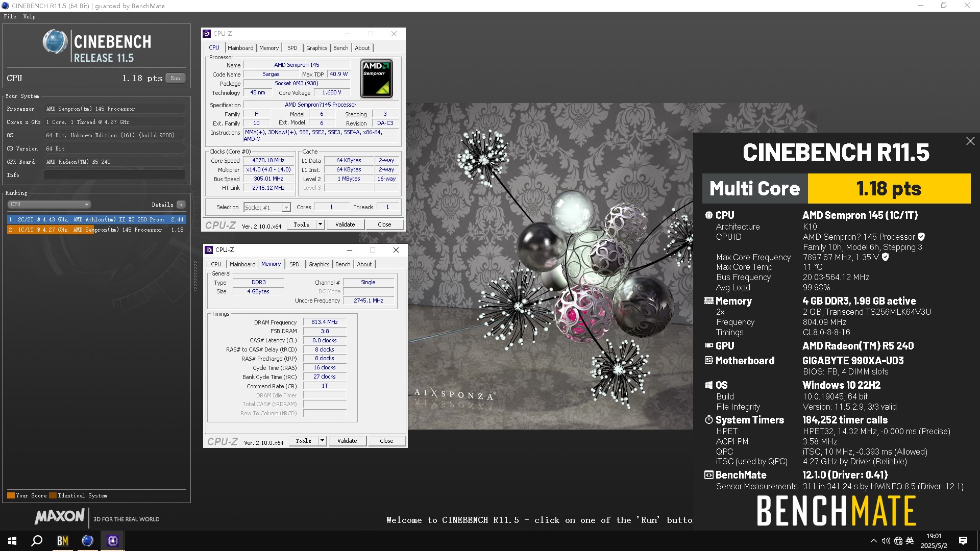This screenshot has width=980, height=551.
Task: Open the notification center icon
Action: coord(963,541)
